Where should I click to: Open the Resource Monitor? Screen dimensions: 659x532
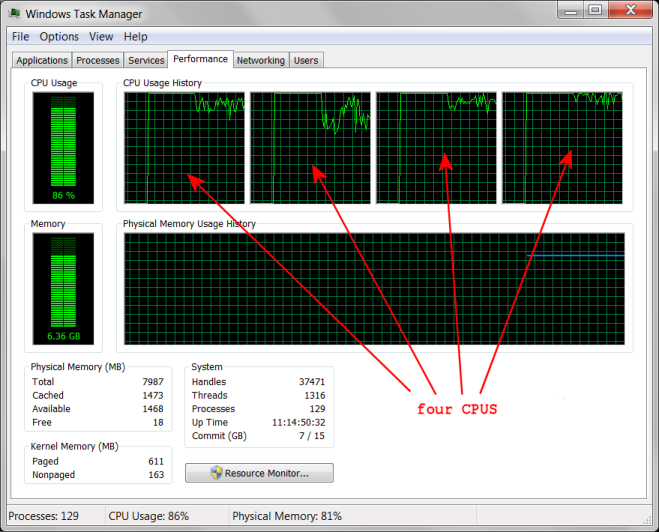(x=259, y=473)
